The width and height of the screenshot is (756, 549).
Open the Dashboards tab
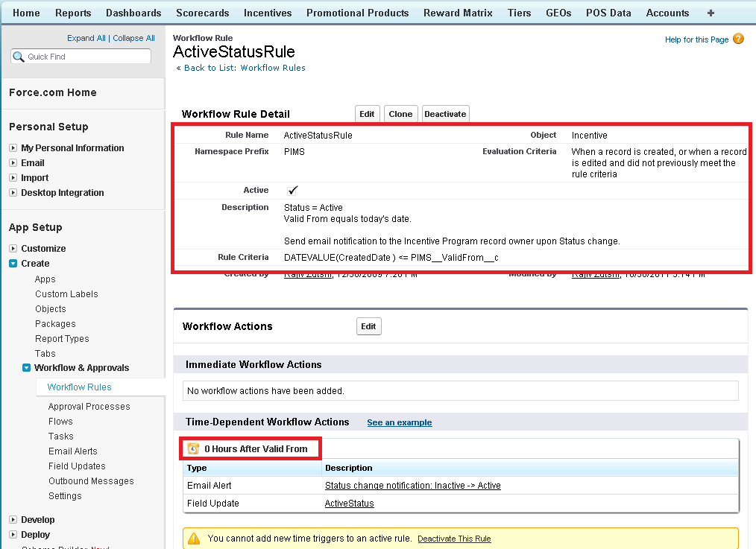click(x=133, y=13)
